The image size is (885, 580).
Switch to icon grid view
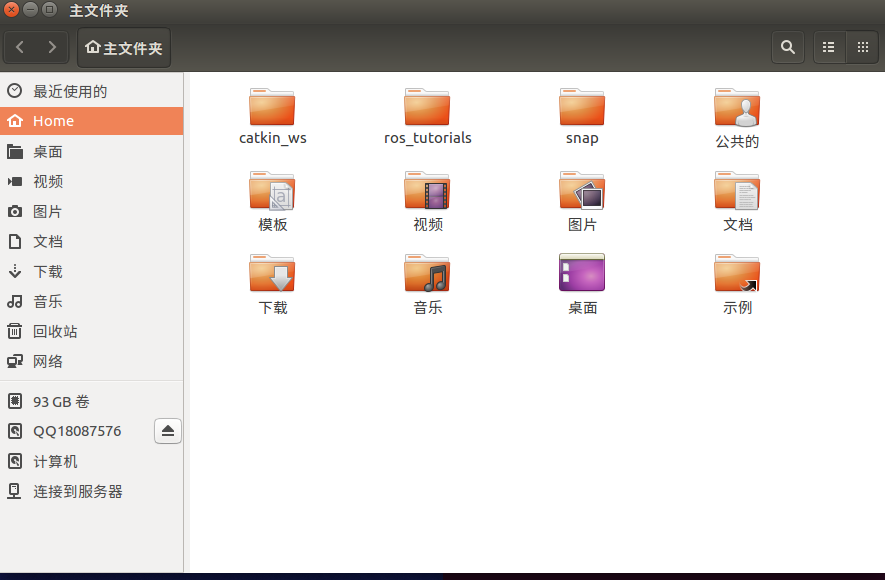[862, 47]
